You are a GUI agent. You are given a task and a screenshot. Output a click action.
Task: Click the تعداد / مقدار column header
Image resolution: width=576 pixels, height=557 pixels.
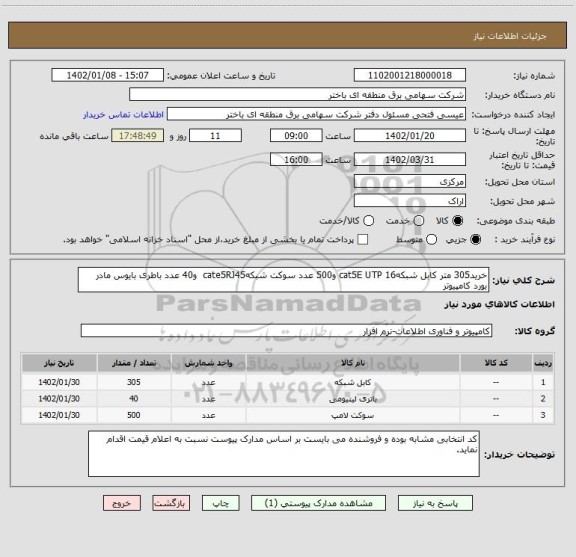coord(134,363)
